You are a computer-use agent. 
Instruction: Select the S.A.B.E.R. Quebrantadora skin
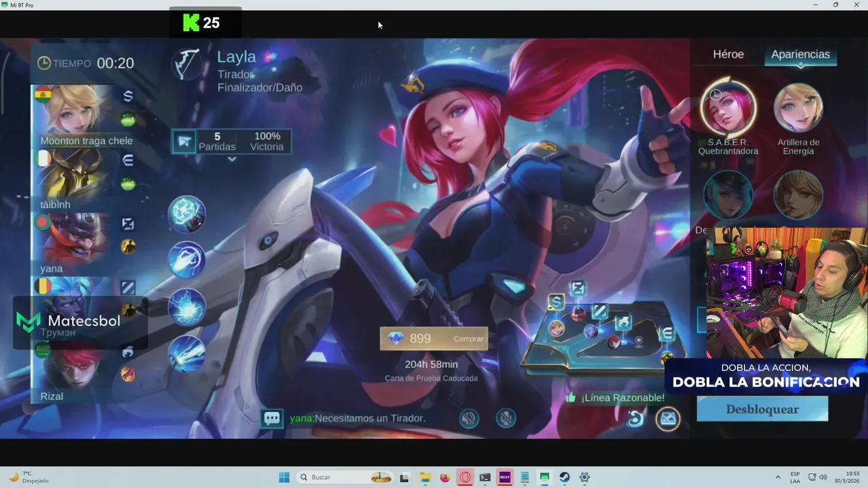pyautogui.click(x=728, y=108)
